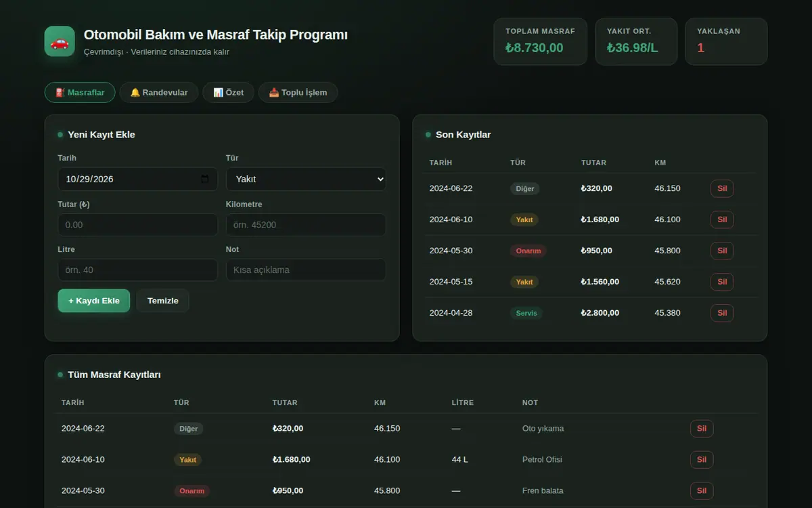Click the Toplam Masraf summary card
Image resolution: width=812 pixels, height=508 pixels.
541,41
